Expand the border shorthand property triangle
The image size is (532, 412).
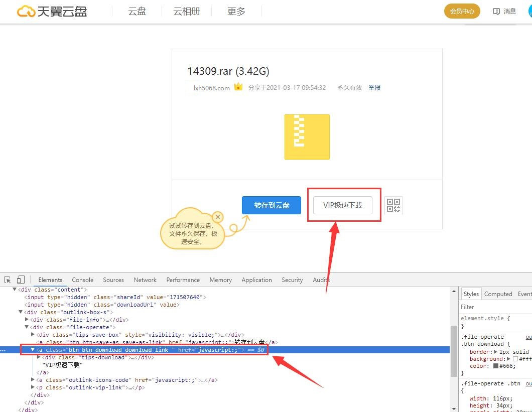(x=496, y=352)
